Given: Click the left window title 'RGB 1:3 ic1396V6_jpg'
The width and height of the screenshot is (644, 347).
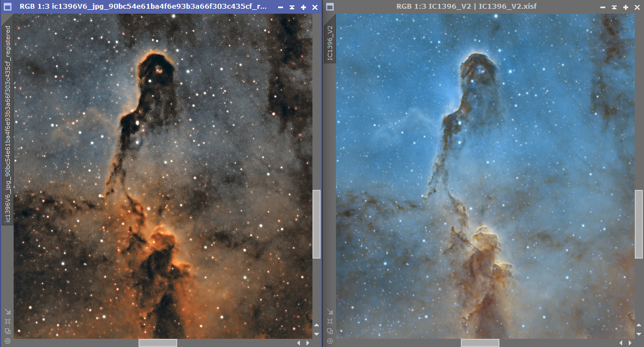Looking at the screenshot, I should pyautogui.click(x=143, y=7).
